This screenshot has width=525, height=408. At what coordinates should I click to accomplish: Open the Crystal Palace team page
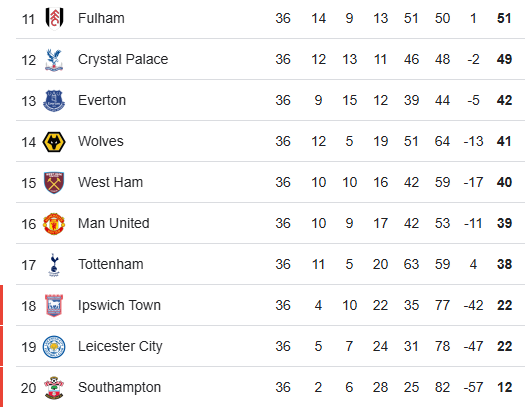(123, 60)
